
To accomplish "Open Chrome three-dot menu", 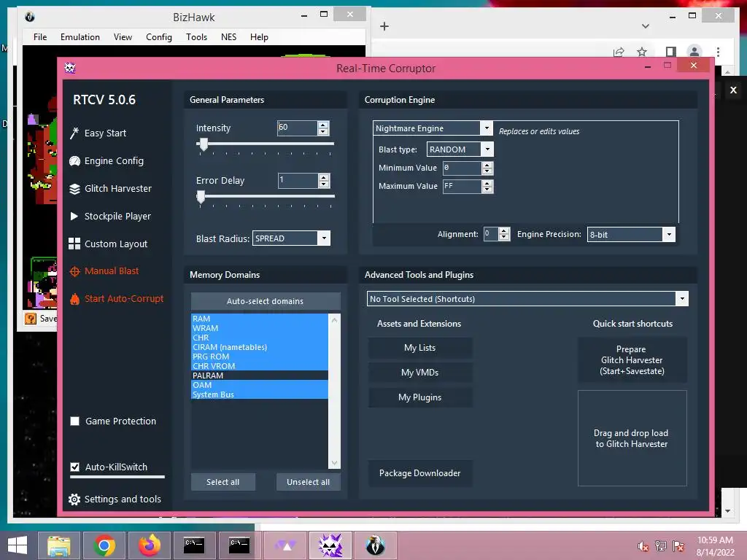I will point(718,52).
